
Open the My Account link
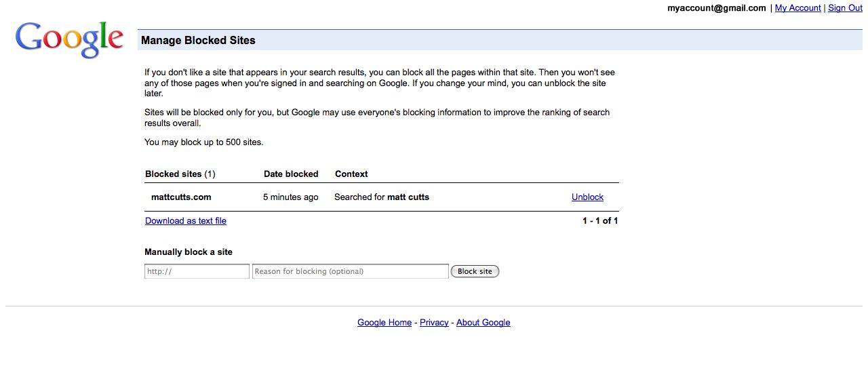click(x=797, y=8)
